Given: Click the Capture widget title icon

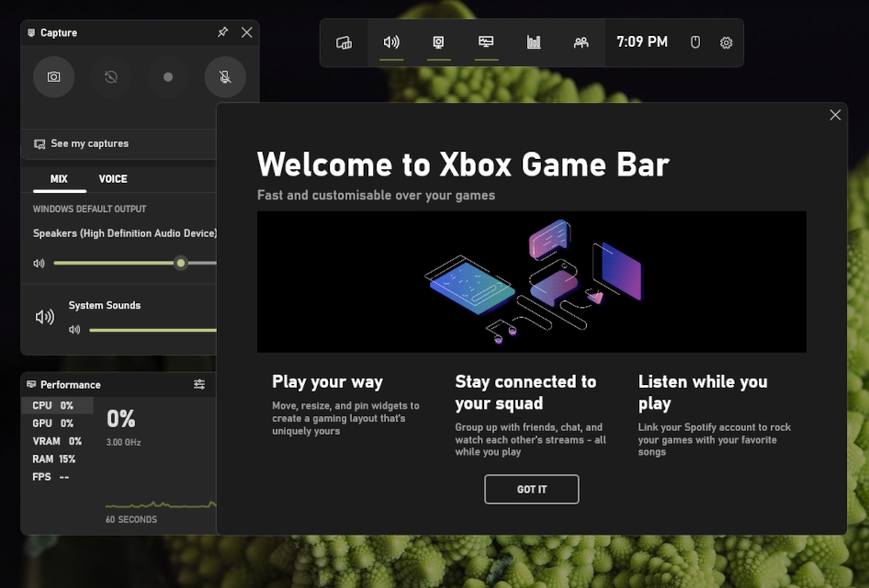Looking at the screenshot, I should [x=31, y=33].
